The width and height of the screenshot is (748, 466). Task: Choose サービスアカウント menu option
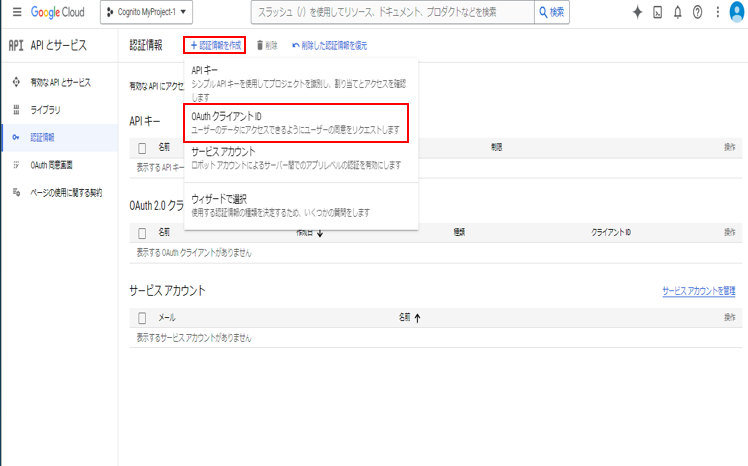[x=299, y=158]
